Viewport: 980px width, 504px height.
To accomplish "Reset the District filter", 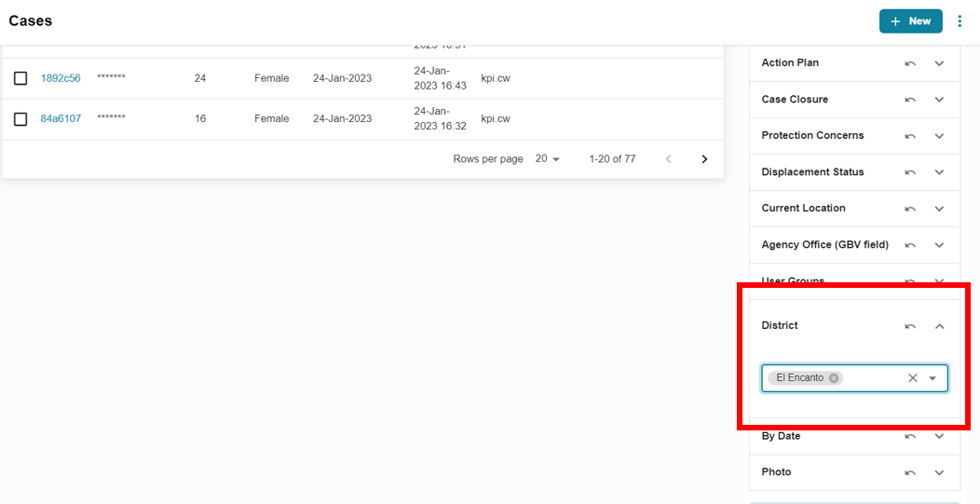I will (x=911, y=326).
